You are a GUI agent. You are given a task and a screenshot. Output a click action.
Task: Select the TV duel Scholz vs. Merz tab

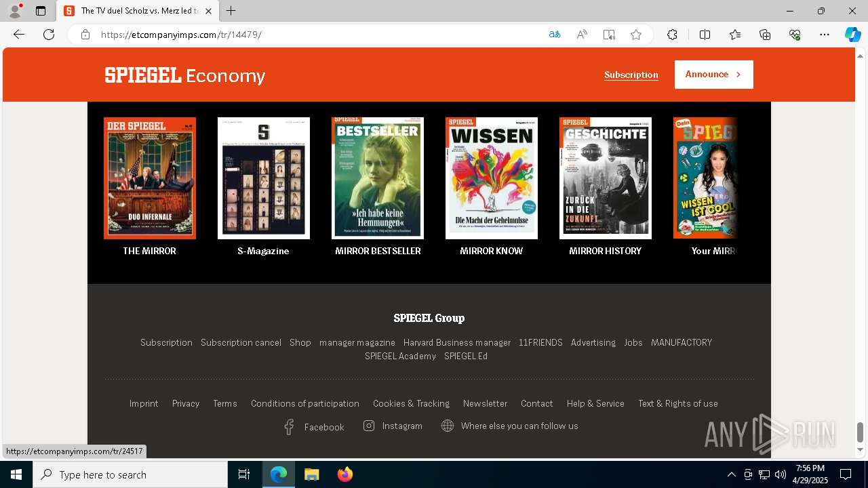[x=138, y=11]
